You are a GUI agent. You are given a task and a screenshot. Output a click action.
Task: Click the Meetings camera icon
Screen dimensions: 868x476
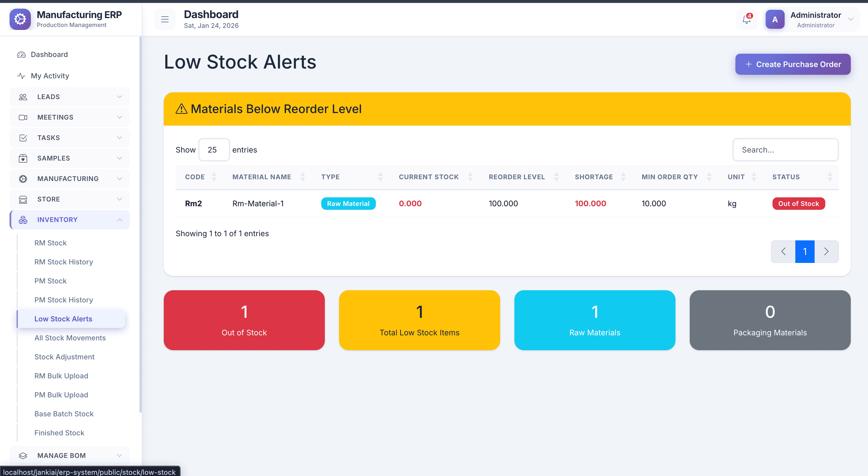[23, 117]
